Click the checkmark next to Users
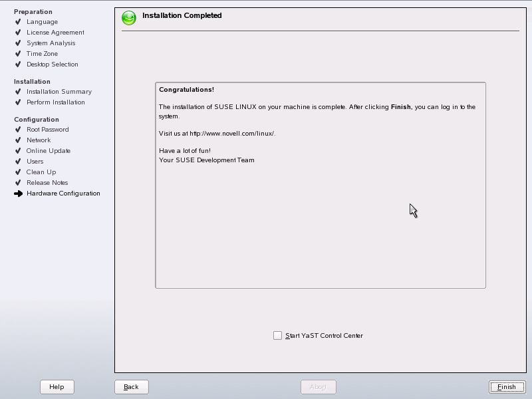 [18, 161]
